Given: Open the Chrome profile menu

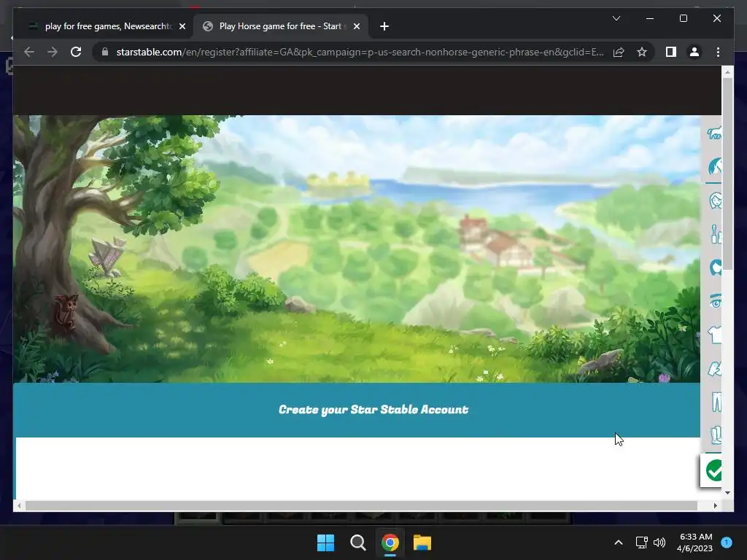Looking at the screenshot, I should (694, 52).
